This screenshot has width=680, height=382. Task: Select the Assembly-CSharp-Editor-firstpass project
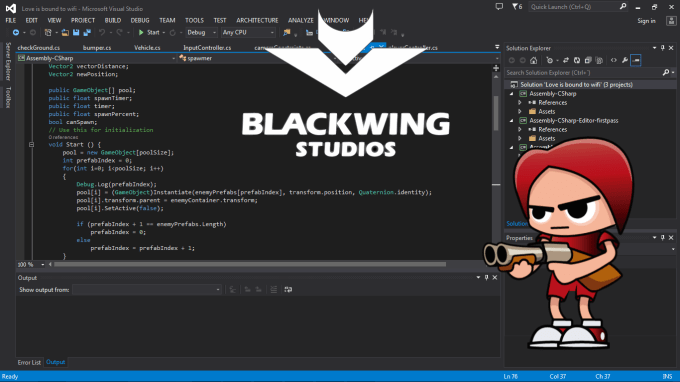pos(573,121)
